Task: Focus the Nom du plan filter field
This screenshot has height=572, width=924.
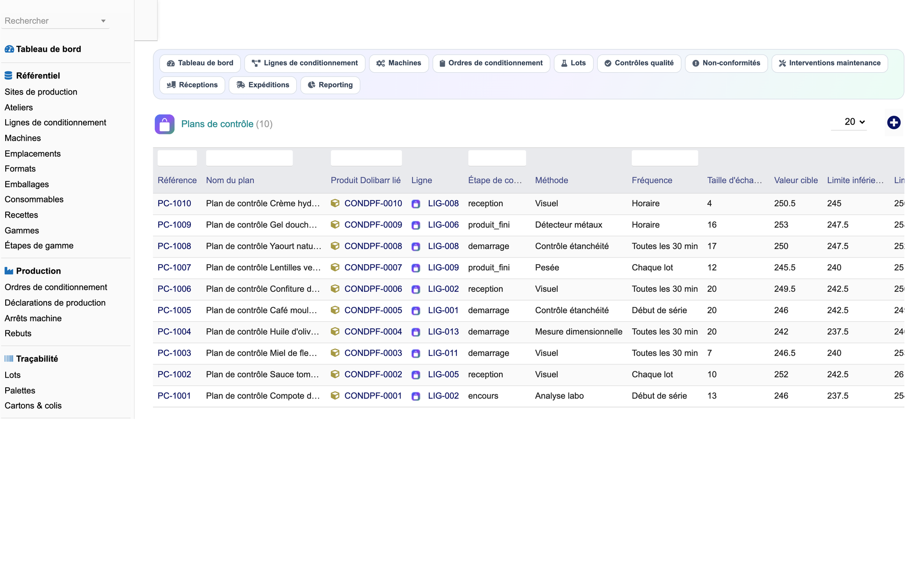Action: (x=249, y=158)
